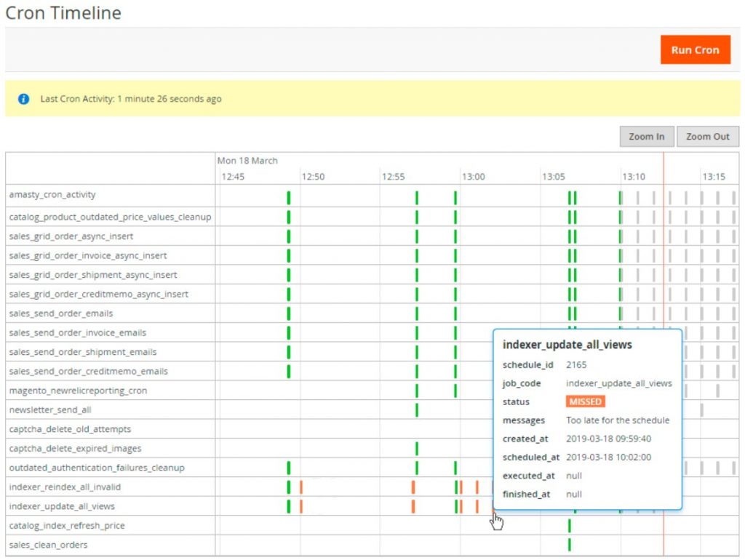Image resolution: width=745 pixels, height=560 pixels.
Task: Click the magento_newrelicreporting_cron row label
Action: point(80,390)
